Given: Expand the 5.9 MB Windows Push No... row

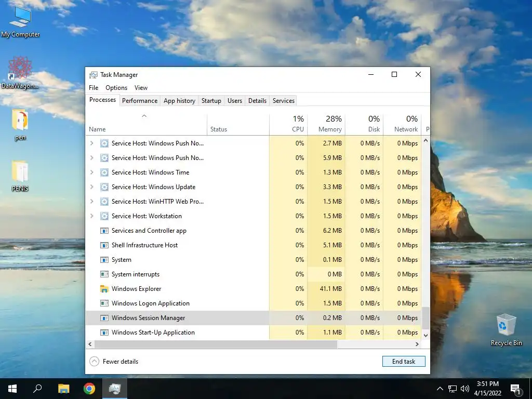Looking at the screenshot, I should pyautogui.click(x=91, y=158).
